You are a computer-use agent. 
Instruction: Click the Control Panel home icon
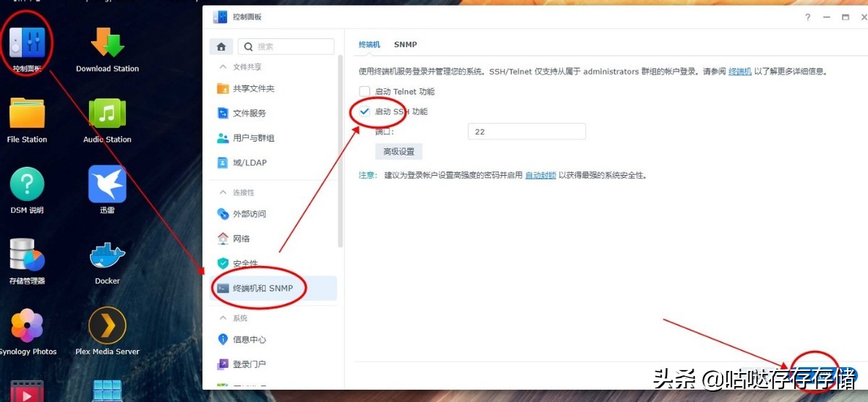coord(221,46)
